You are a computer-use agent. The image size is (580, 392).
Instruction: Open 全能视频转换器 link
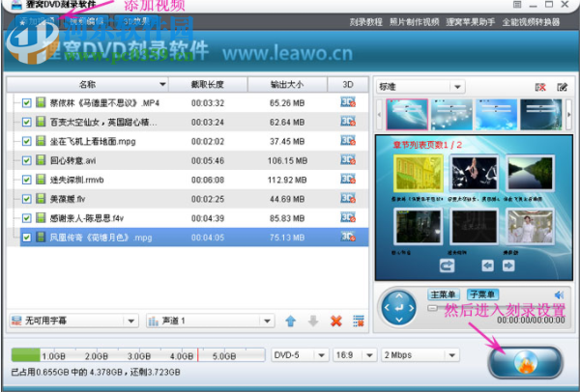[x=531, y=22]
